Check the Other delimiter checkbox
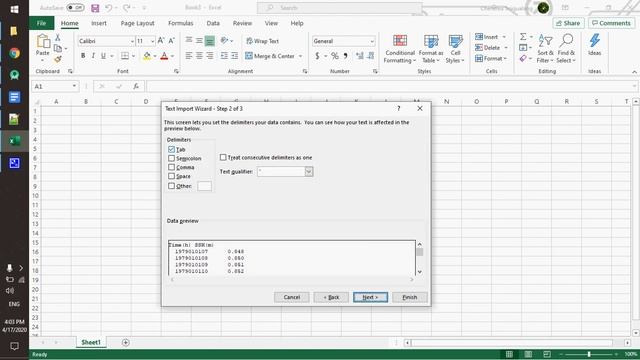 pos(171,186)
